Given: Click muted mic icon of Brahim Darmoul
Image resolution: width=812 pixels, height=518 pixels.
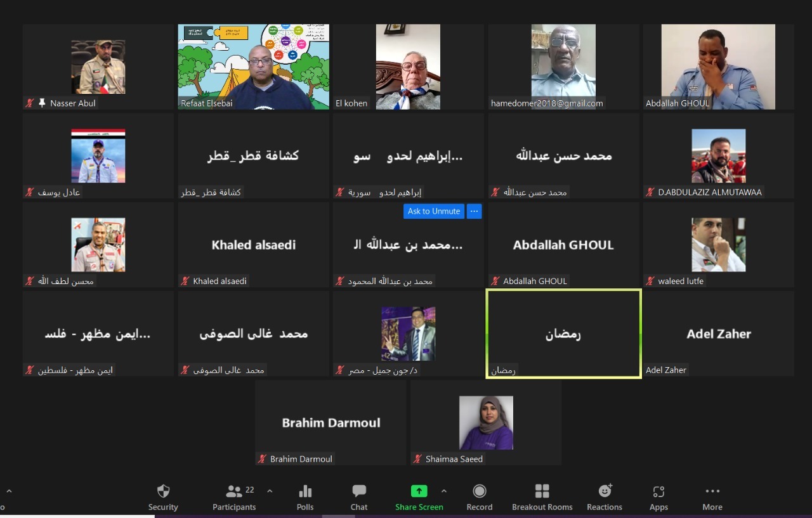Looking at the screenshot, I should pyautogui.click(x=262, y=459).
